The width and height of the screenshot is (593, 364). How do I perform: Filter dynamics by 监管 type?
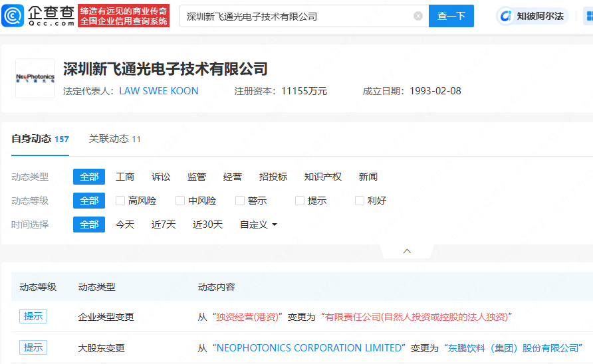pos(197,177)
